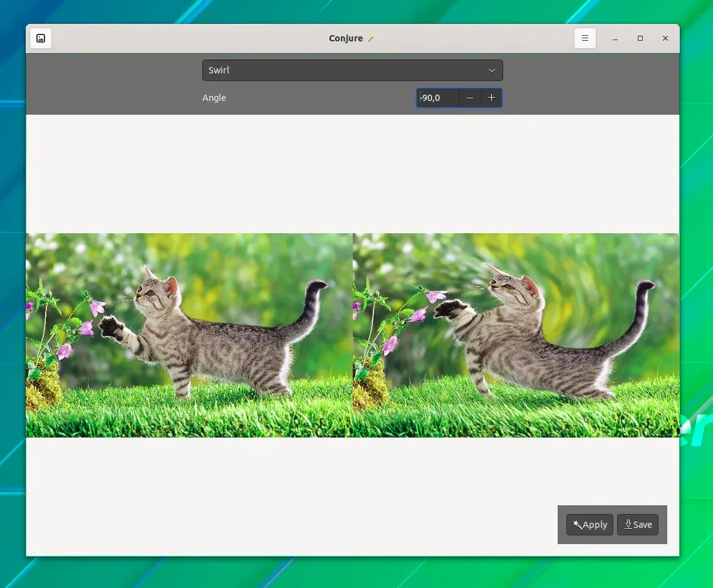Select the swirled cat image preview

pos(516,335)
